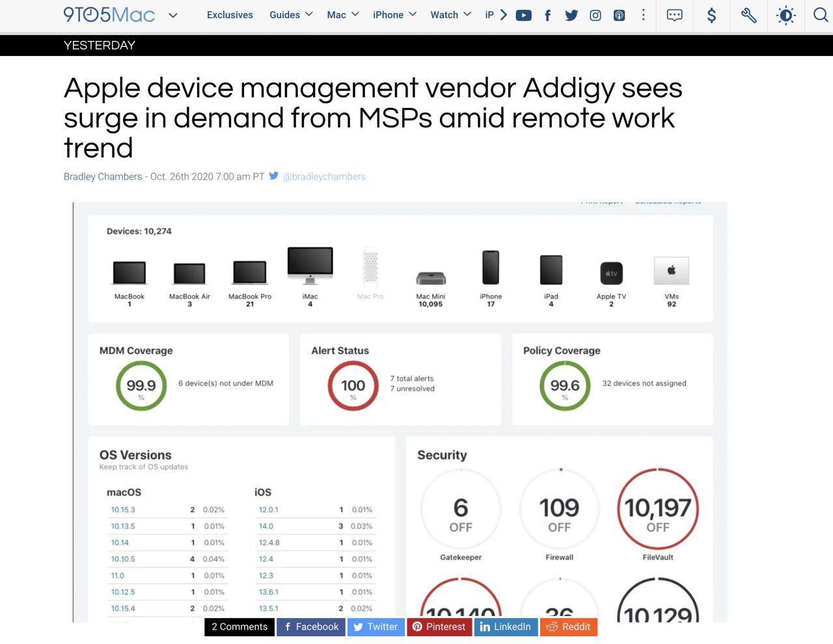Open the 9to5Mac YouTube channel icon
The image size is (833, 644).
[x=523, y=15]
